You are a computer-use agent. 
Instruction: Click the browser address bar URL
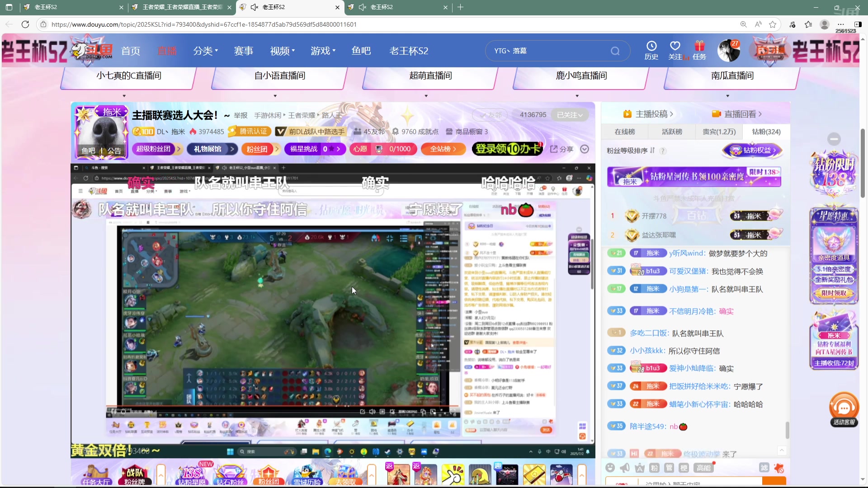click(x=204, y=24)
